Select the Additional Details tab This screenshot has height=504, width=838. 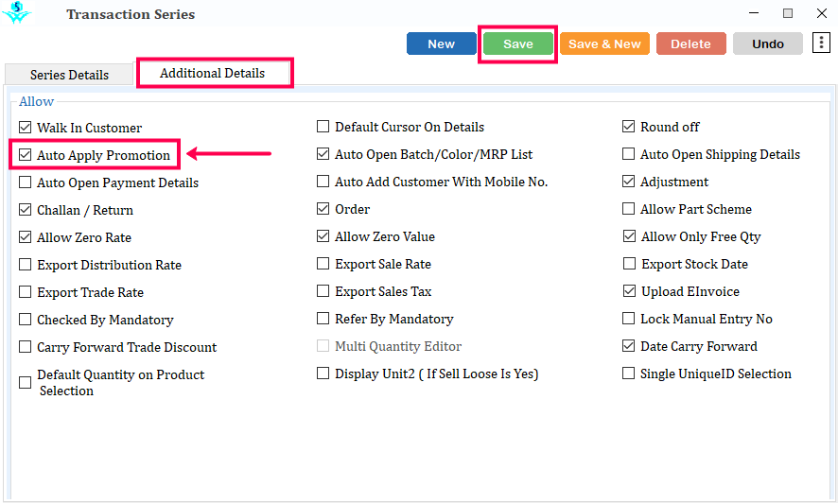point(212,73)
